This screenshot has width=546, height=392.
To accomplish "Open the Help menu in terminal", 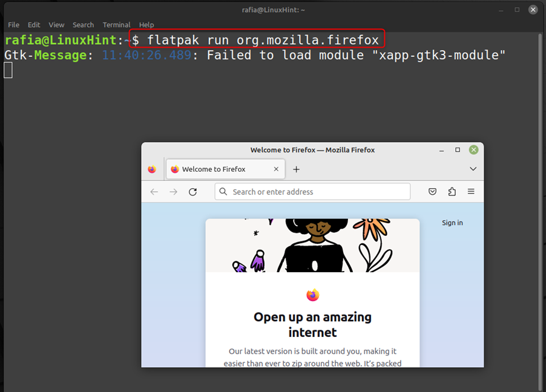I will coord(146,25).
